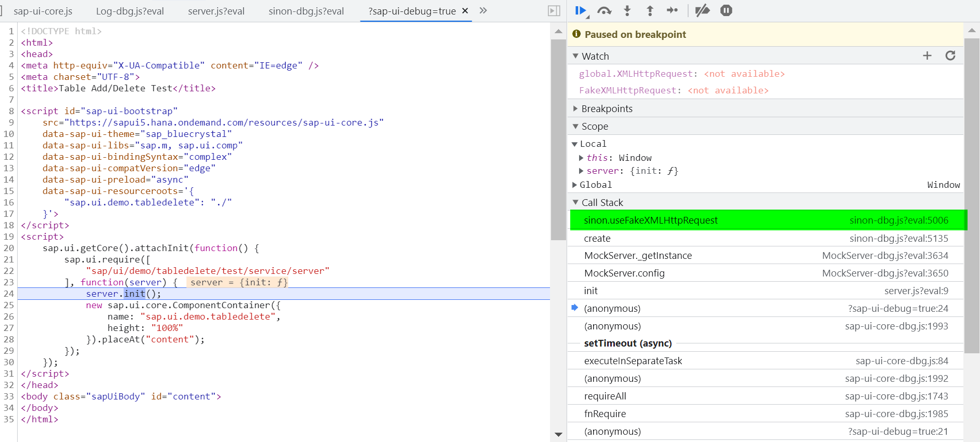Select the 'init' call stack frame
Image resolution: width=980 pixels, height=442 pixels.
click(x=766, y=291)
